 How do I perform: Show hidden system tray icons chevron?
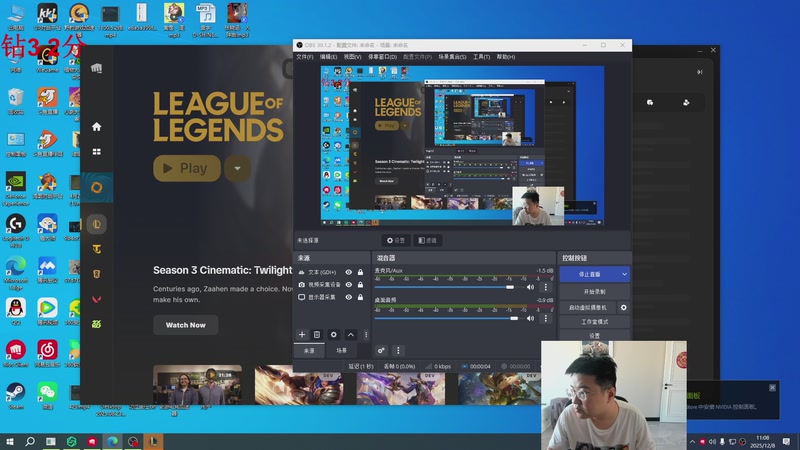[692, 442]
